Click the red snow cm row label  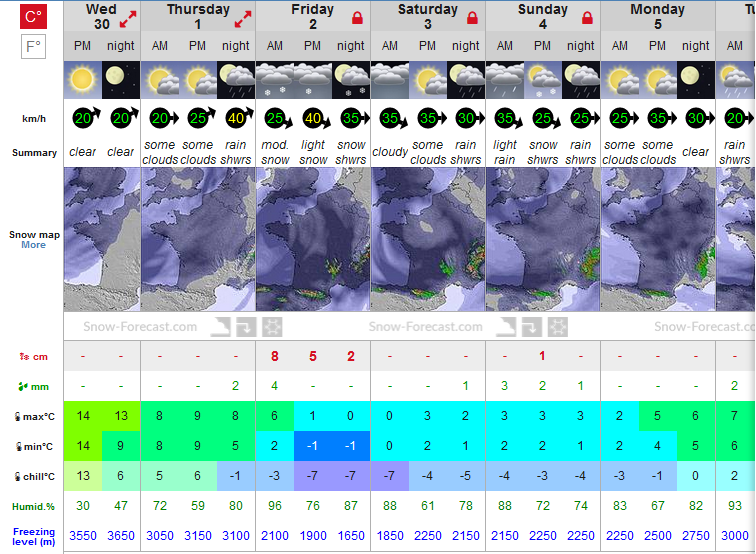[x=34, y=357]
